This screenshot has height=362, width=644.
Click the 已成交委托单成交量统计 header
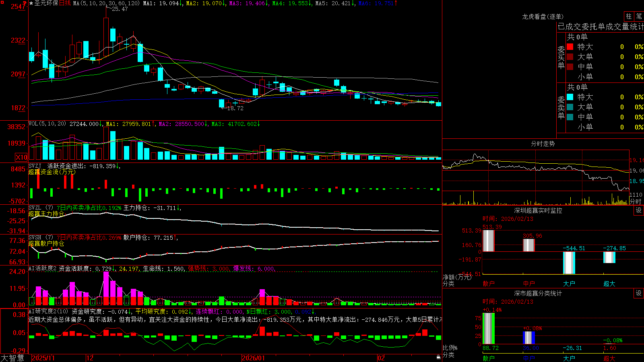pos(601,27)
